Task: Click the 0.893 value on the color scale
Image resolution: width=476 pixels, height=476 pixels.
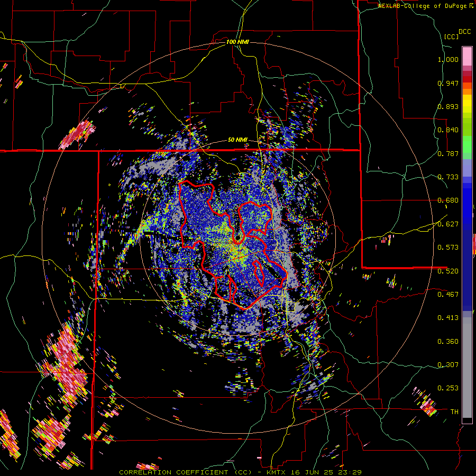Action: click(x=448, y=106)
